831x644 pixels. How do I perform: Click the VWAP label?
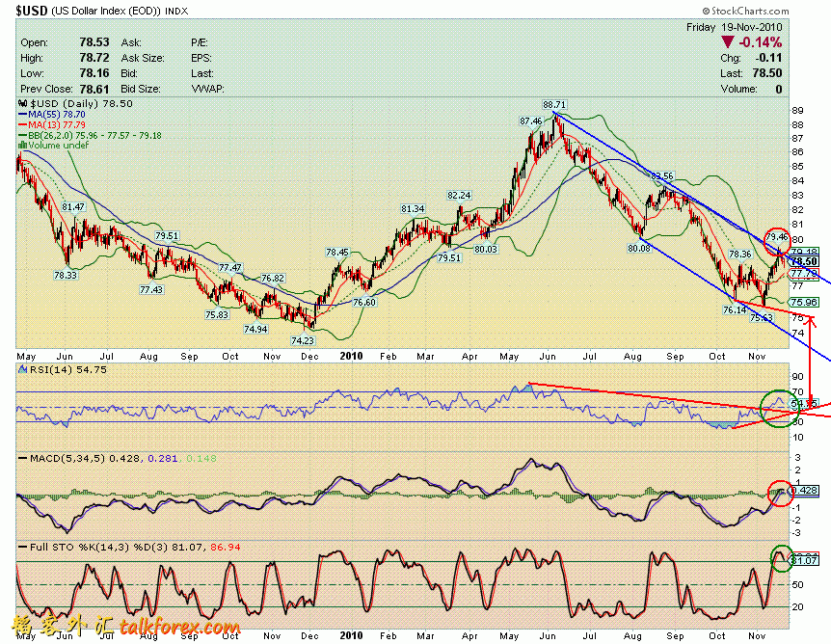point(207,89)
